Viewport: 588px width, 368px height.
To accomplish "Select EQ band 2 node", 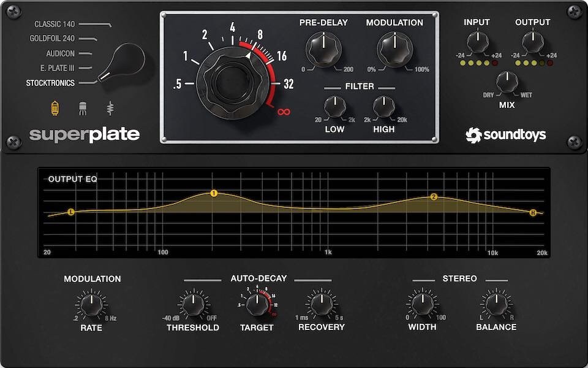I will point(434,197).
